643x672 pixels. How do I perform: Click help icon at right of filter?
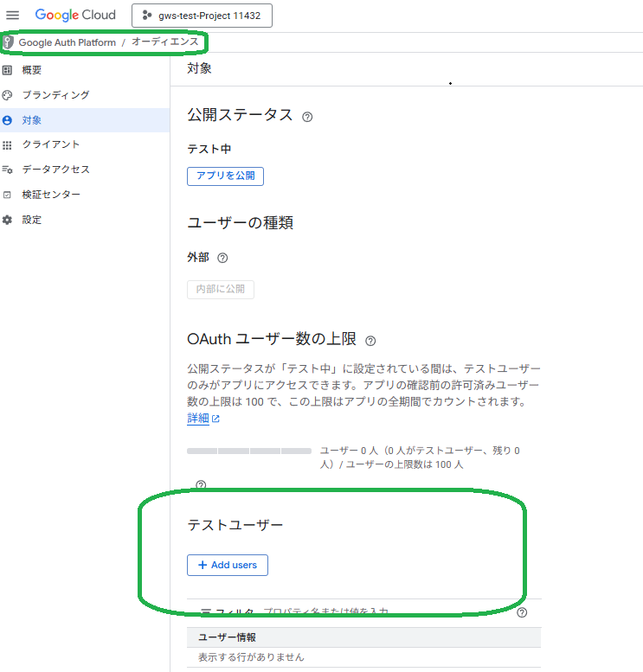522,612
